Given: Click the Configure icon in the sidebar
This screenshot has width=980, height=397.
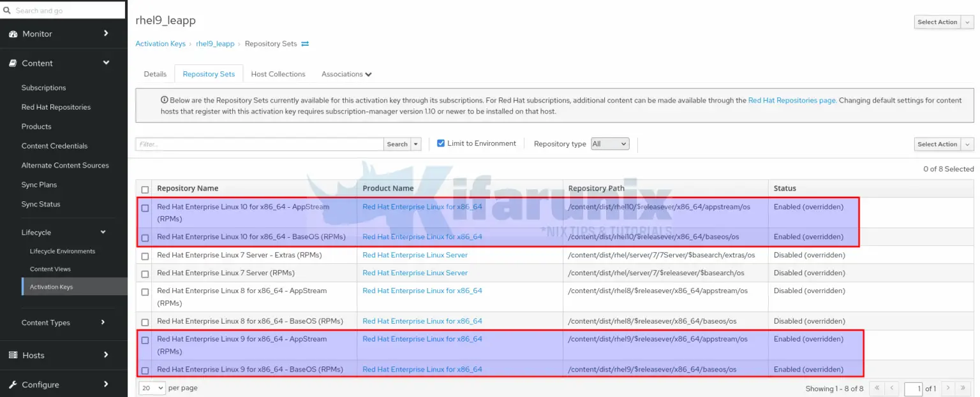Looking at the screenshot, I should coord(11,384).
